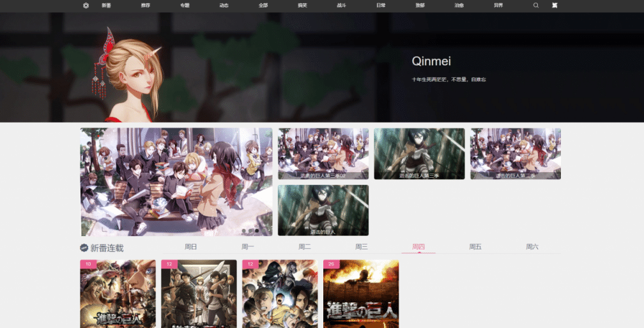644x328 pixels.
Task: Click the large classroom carousel image
Action: pos(176,182)
